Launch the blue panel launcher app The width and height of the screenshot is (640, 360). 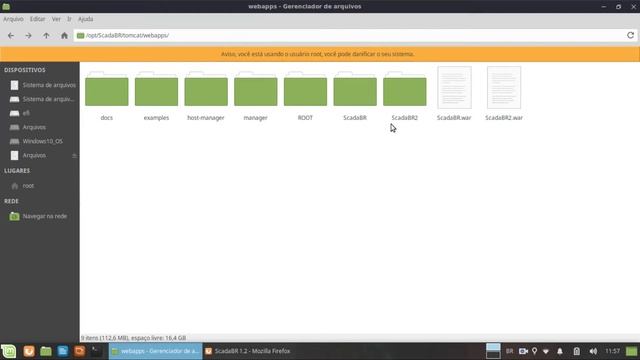[x=62, y=351]
